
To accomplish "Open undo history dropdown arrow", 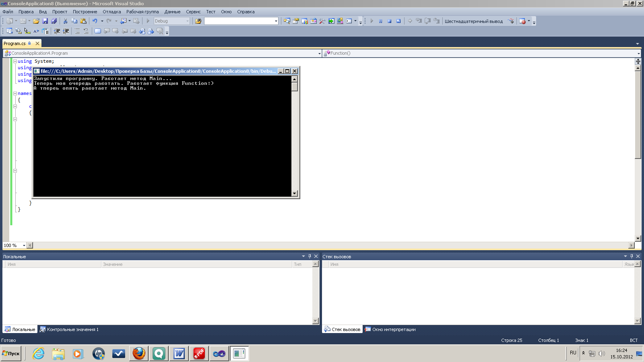I will click(x=102, y=21).
